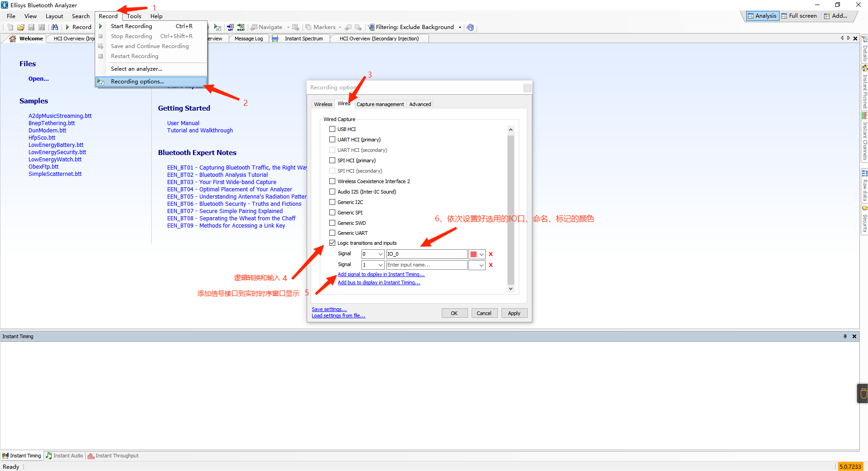Open signal number dropdown showing 0
This screenshot has width=868, height=471.
click(373, 254)
